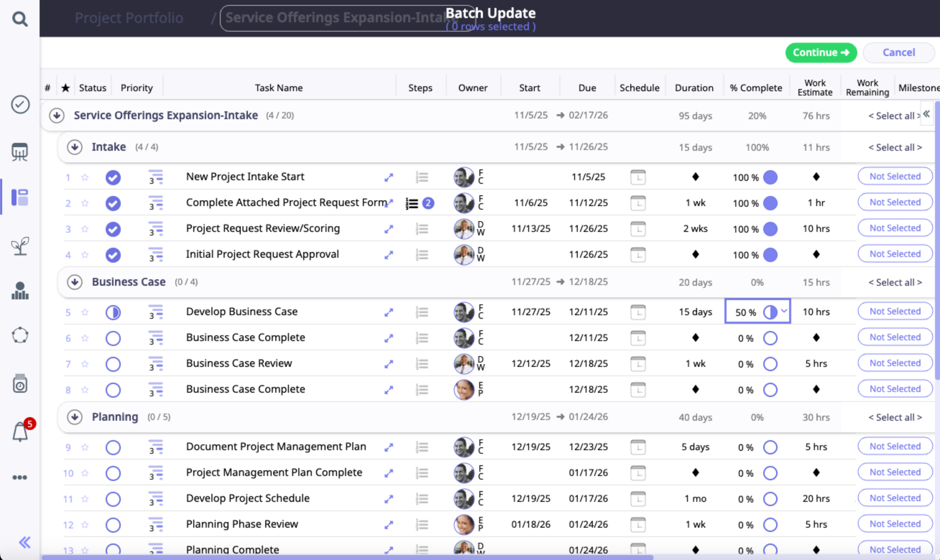940x560 pixels.
Task: Click Select all for Business Case section
Action: [x=895, y=283]
